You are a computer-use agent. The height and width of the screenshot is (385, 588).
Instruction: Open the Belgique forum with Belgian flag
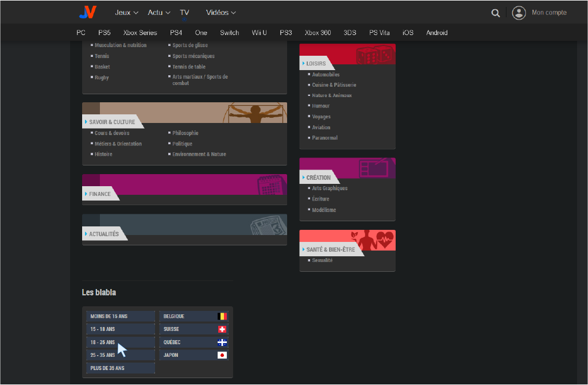[194, 316]
